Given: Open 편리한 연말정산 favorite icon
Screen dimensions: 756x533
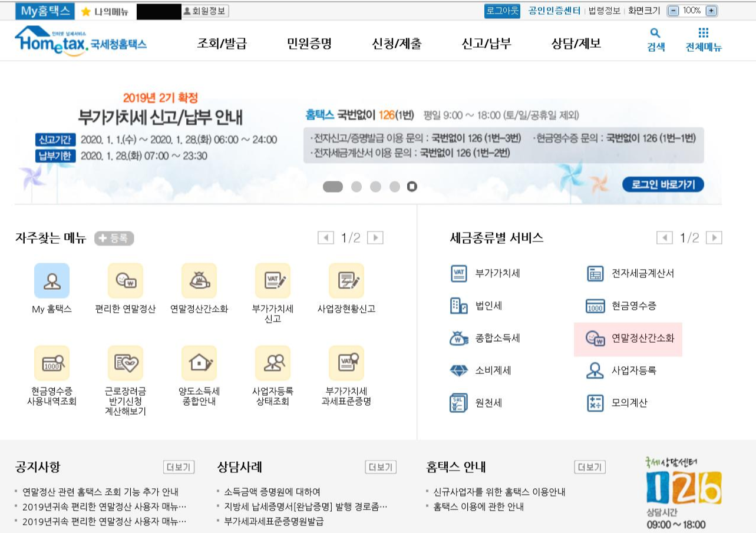Looking at the screenshot, I should [x=126, y=280].
